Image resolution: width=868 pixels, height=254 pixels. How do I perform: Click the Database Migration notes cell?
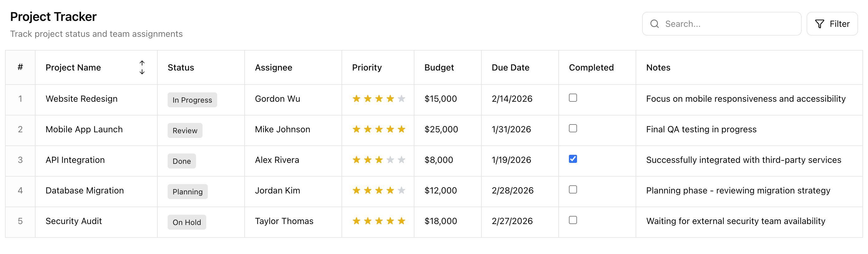(x=738, y=191)
